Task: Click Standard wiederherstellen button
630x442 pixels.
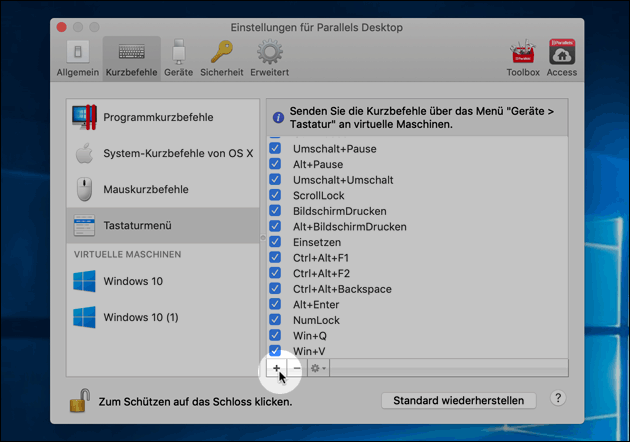Action: tap(458, 401)
